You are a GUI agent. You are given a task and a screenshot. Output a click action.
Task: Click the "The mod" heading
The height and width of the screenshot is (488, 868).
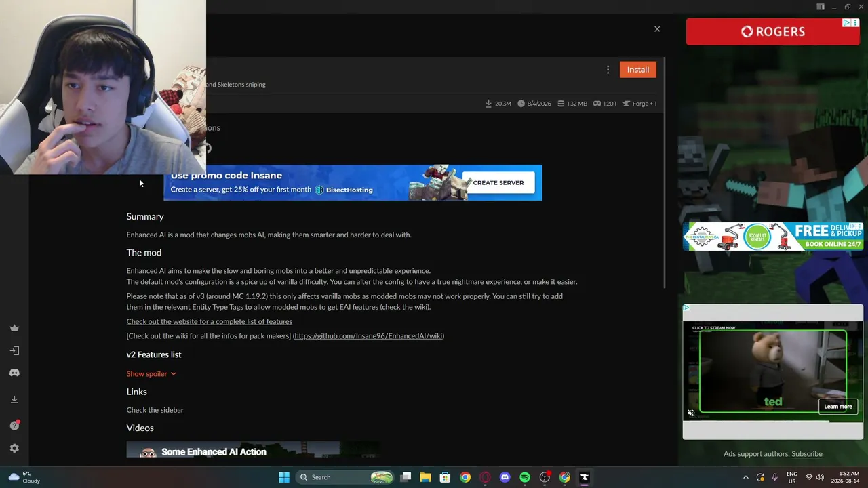click(144, 252)
